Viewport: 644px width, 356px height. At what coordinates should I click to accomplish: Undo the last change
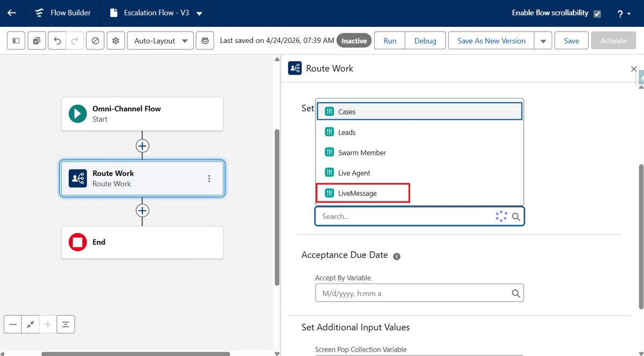point(57,41)
